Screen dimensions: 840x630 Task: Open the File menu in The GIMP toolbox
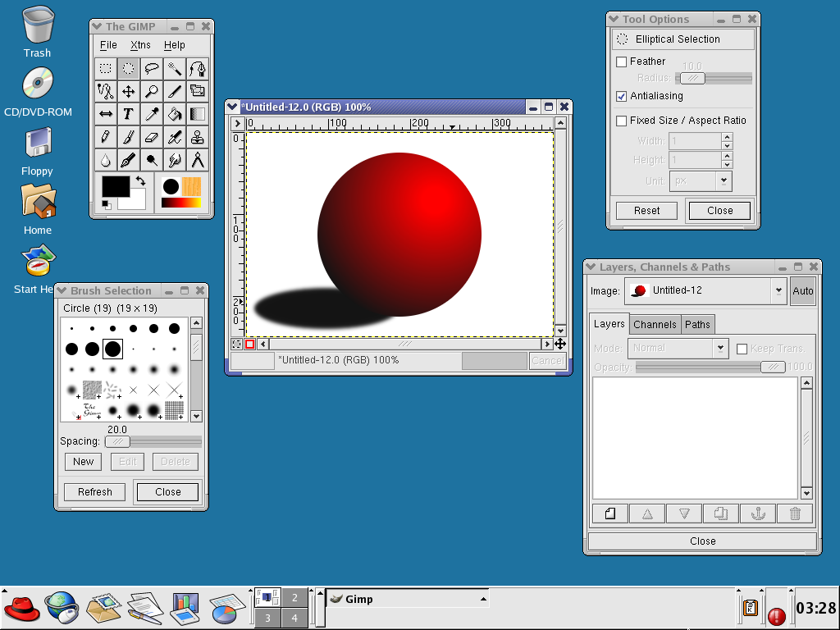108,45
